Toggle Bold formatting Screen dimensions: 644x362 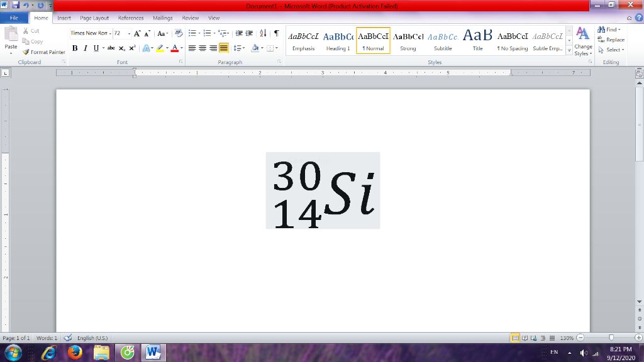pos(75,48)
